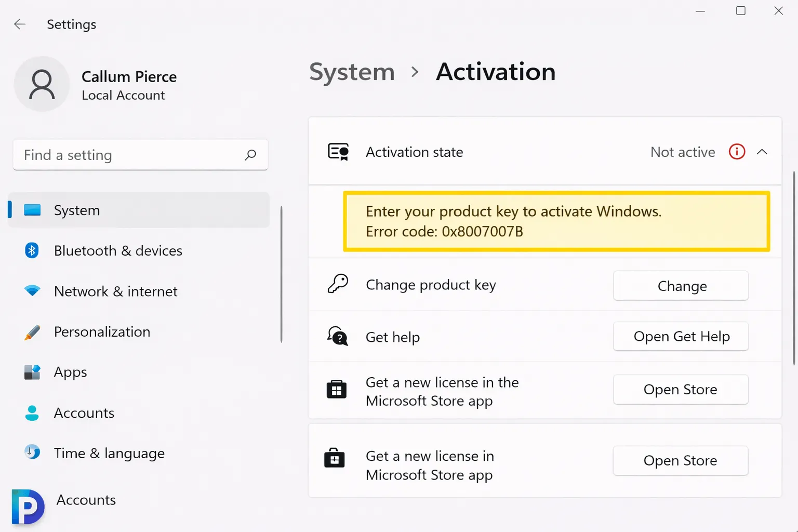
Task: Click the clock icon beside Time & language
Action: tap(32, 453)
